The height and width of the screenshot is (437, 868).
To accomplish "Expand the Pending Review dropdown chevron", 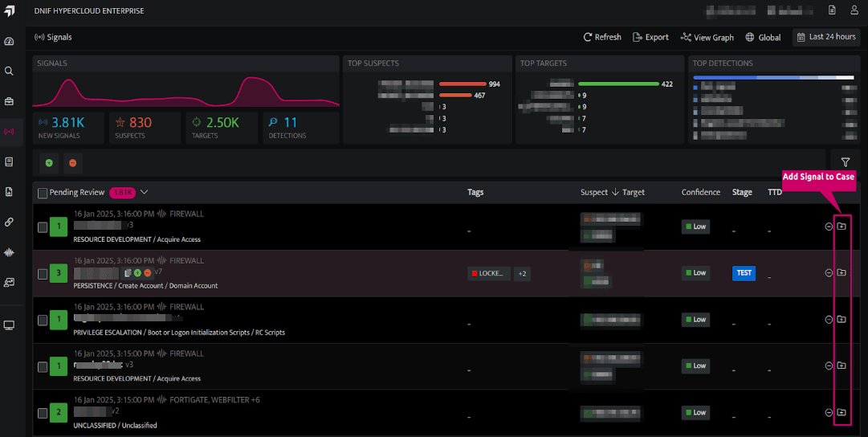I will [x=144, y=192].
